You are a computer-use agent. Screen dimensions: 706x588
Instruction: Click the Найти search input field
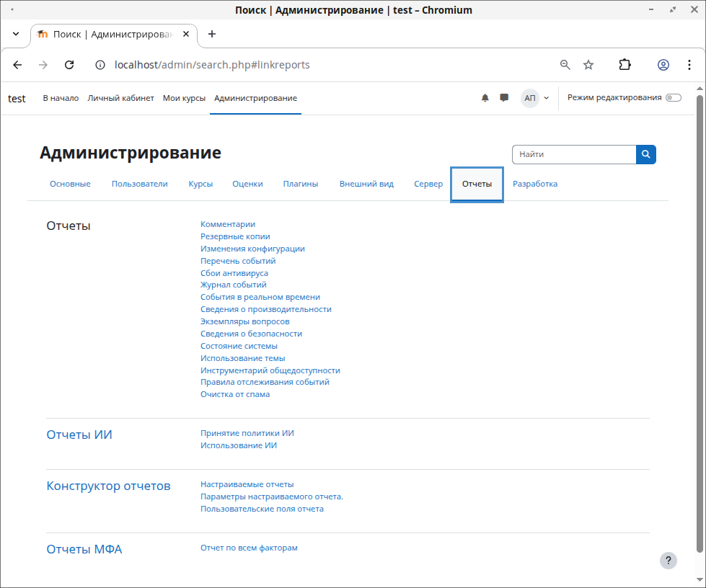573,154
